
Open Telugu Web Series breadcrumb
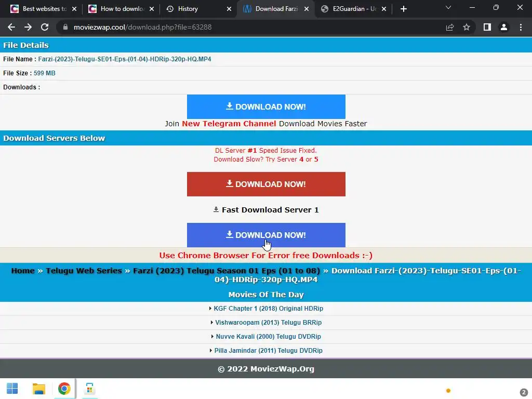84,271
